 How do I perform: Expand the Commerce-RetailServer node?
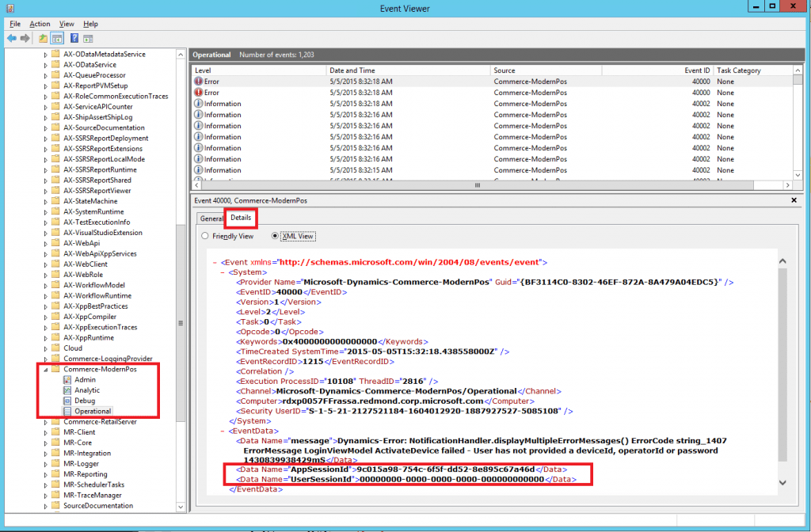[x=45, y=423]
